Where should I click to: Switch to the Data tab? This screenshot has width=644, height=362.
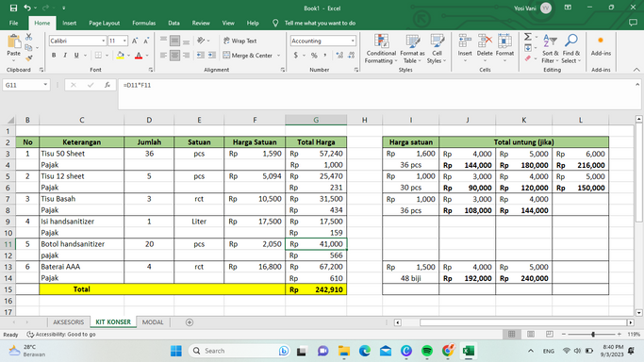(173, 23)
